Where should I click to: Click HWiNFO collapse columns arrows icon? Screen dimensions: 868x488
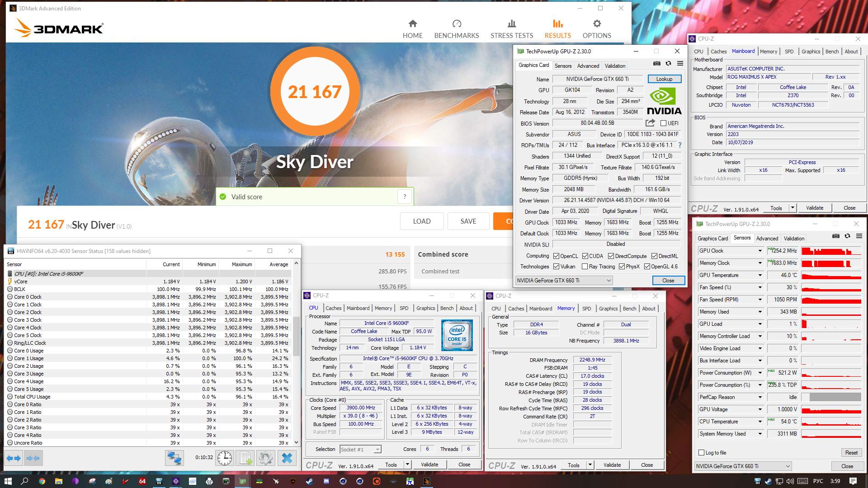coord(33,458)
